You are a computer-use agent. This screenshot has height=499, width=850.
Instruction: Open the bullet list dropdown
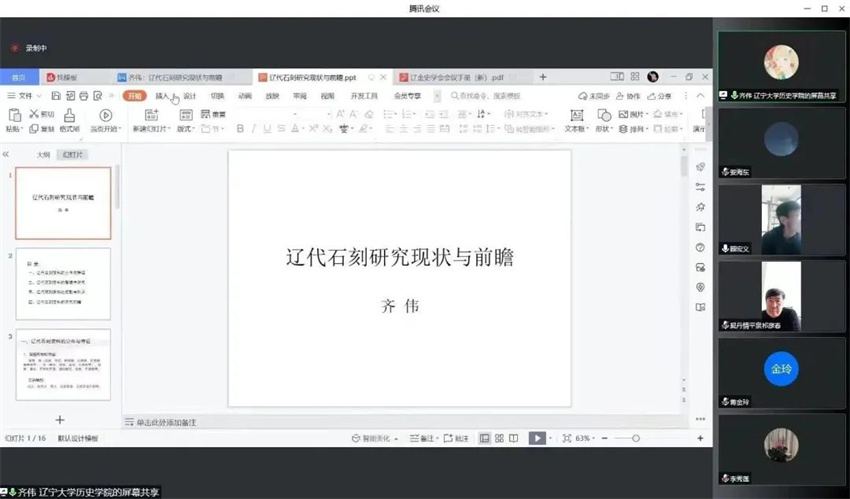coord(397,114)
